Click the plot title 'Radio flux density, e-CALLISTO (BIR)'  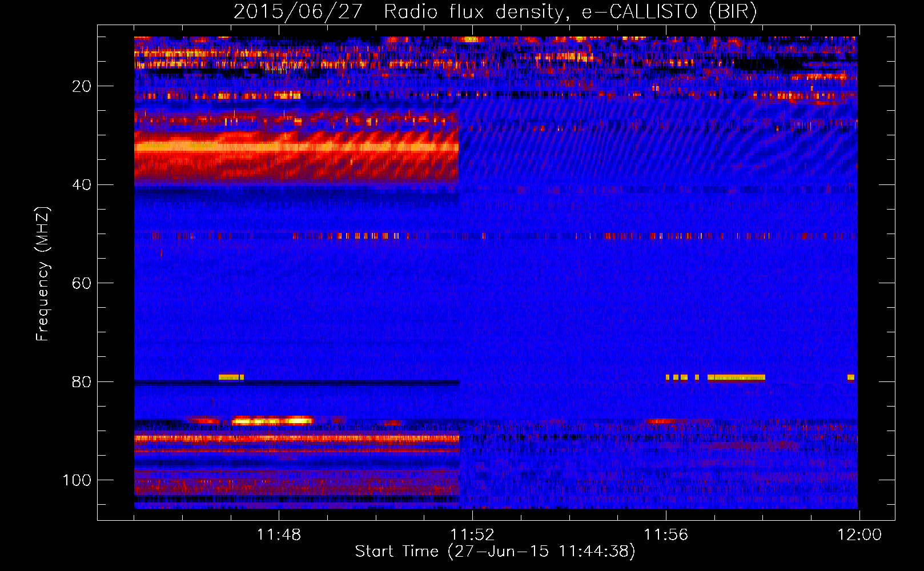click(570, 12)
